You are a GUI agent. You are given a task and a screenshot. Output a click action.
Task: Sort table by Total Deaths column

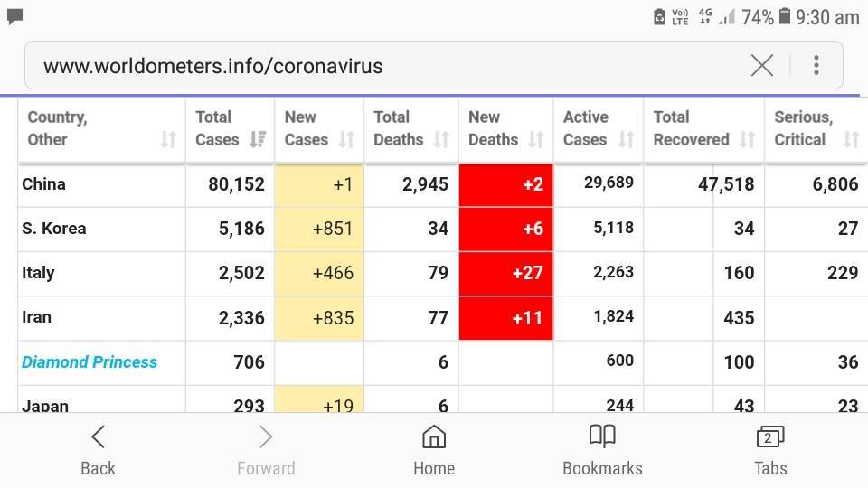[x=441, y=139]
